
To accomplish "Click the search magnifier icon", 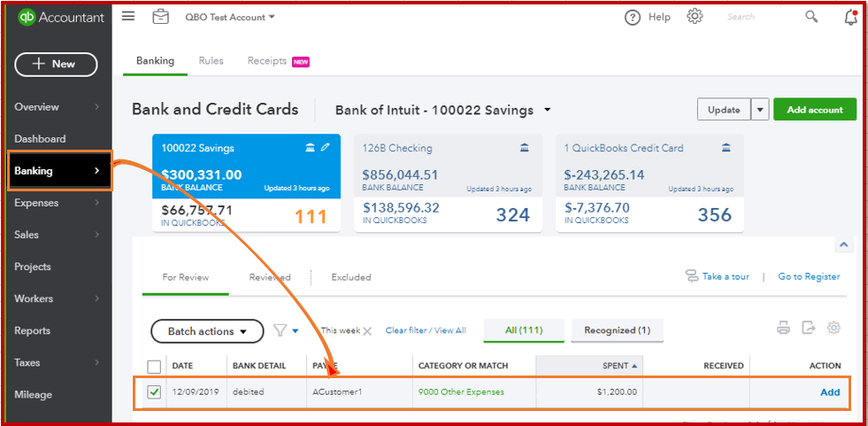I will pyautogui.click(x=811, y=17).
